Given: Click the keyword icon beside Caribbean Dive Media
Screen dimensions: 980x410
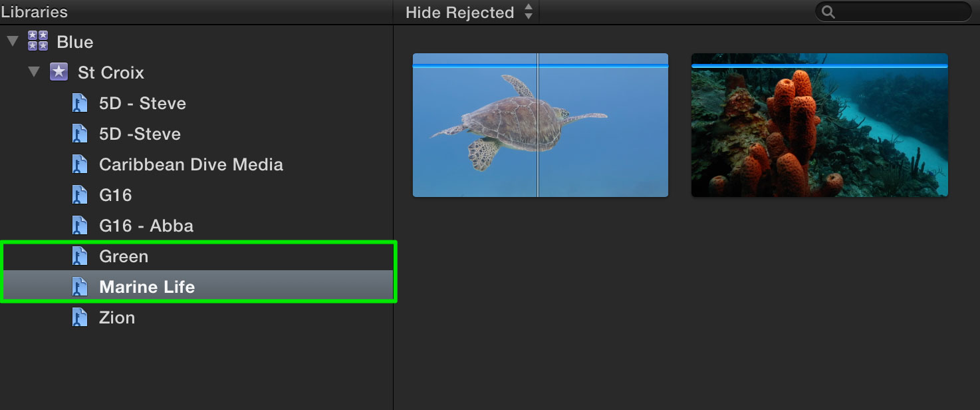Looking at the screenshot, I should coord(80,164).
